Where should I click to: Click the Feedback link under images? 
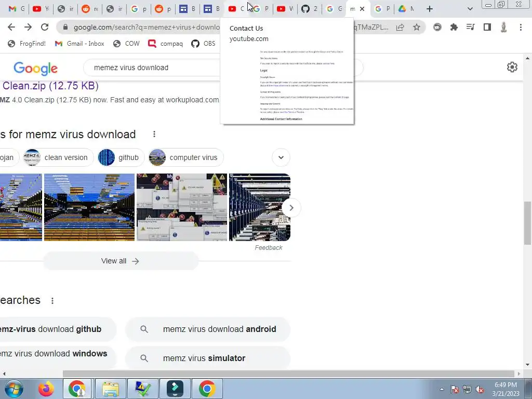[x=269, y=248]
